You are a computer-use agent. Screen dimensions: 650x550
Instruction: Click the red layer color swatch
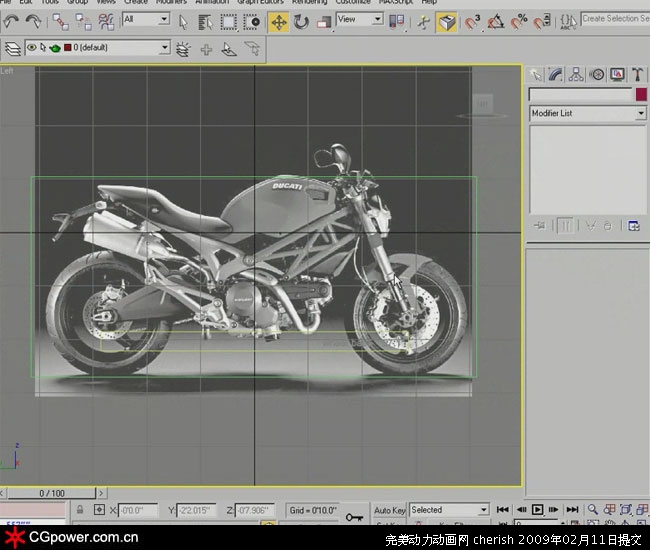click(x=68, y=48)
